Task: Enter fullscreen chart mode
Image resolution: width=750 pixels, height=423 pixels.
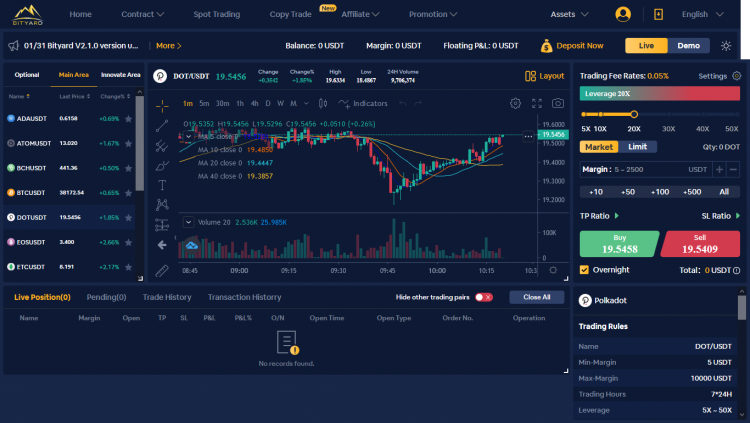Action: (x=537, y=103)
